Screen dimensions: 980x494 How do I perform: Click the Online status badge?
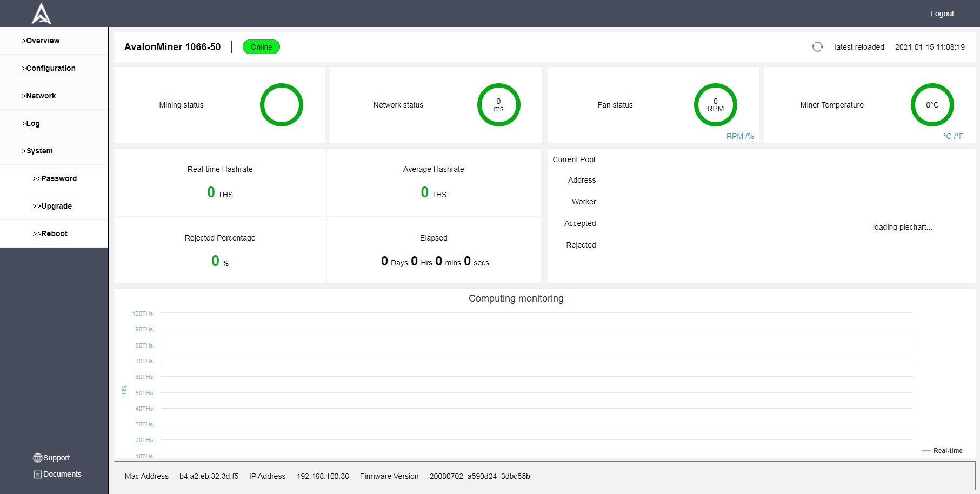click(x=261, y=47)
